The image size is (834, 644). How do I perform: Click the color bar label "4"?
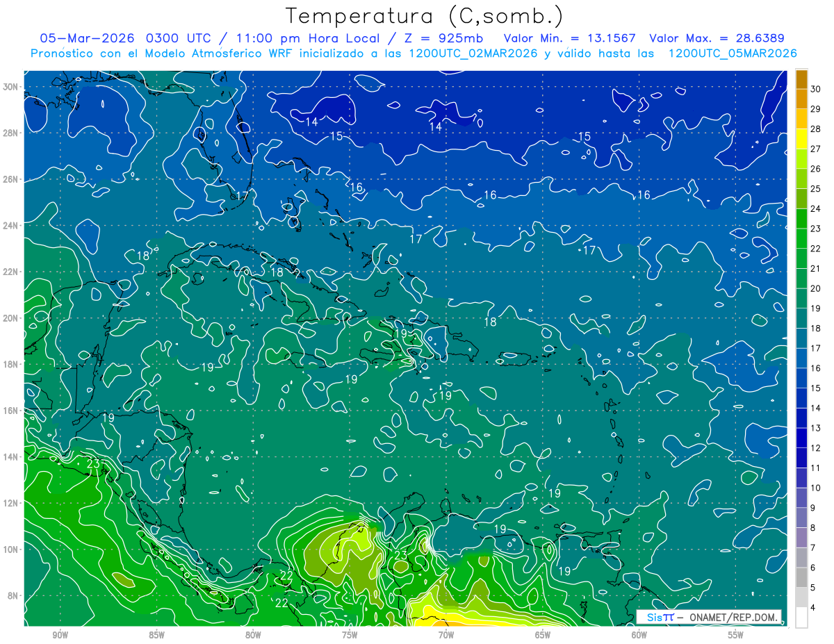(813, 608)
